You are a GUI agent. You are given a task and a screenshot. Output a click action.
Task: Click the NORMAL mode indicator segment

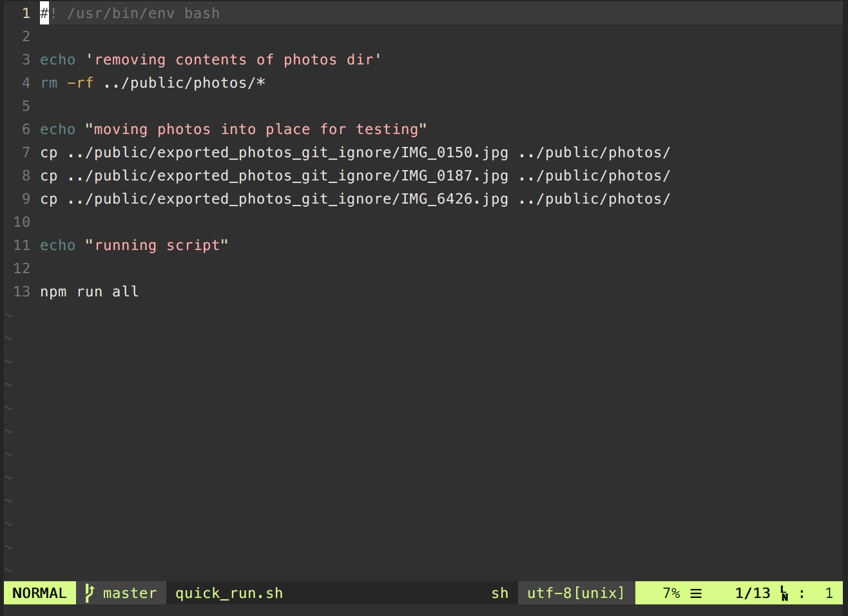point(39,593)
